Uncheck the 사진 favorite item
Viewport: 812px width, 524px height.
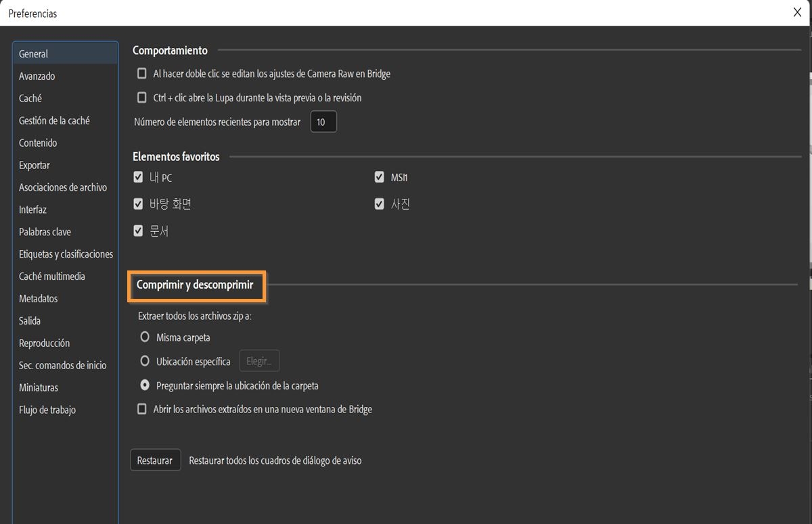click(380, 204)
